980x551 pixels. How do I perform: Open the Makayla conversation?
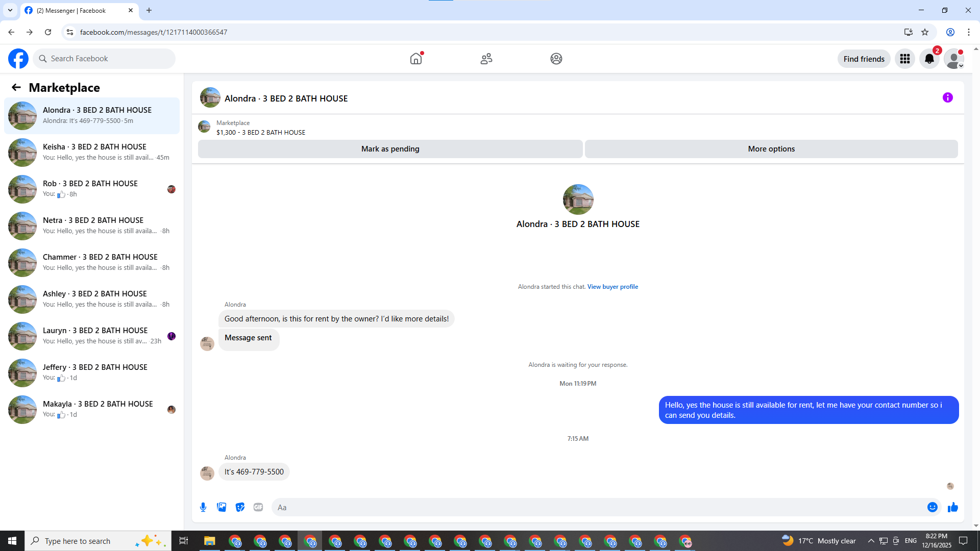coord(92,410)
